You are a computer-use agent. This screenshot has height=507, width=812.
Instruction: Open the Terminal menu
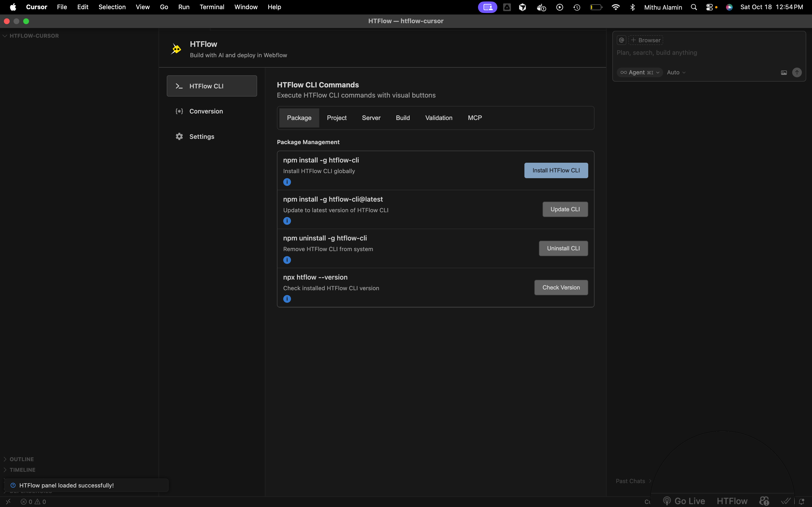(212, 7)
